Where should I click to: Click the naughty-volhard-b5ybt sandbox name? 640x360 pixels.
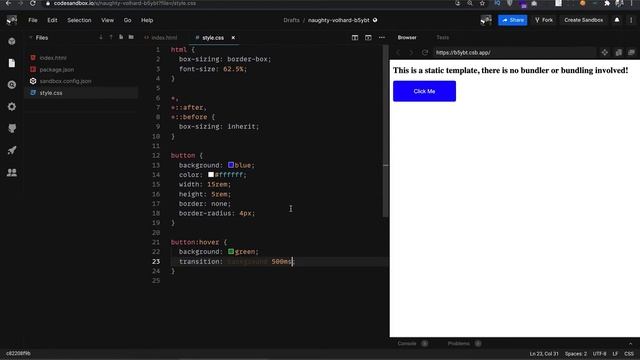[338, 20]
